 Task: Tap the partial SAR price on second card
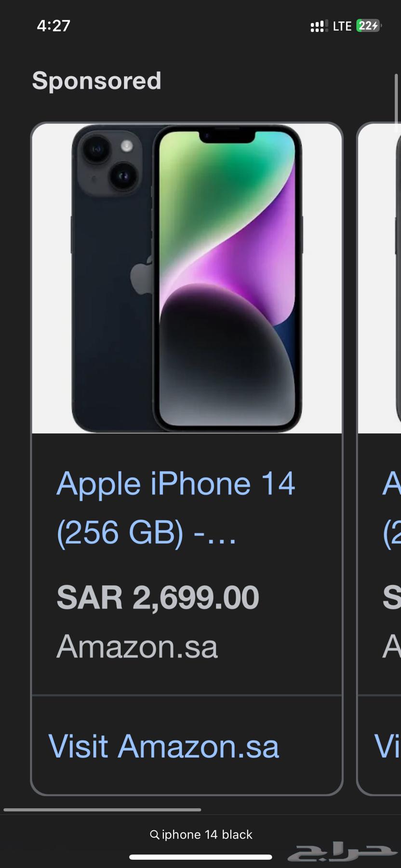click(x=393, y=597)
